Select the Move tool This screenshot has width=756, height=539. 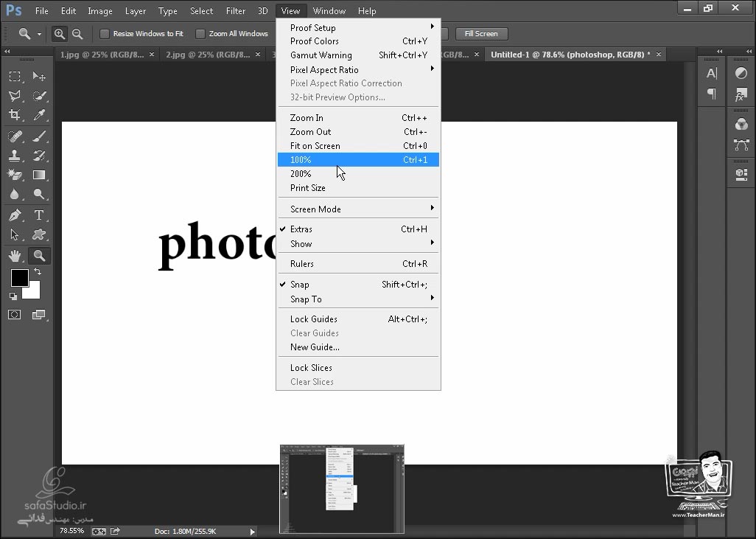[x=39, y=76]
